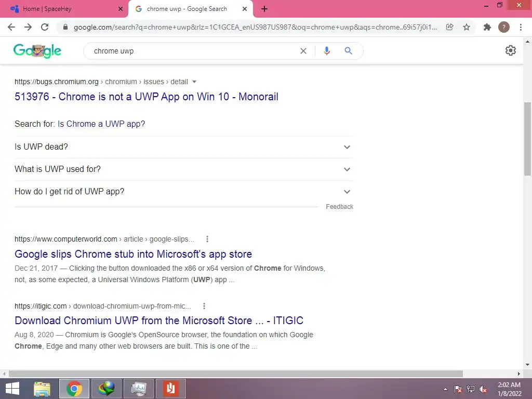Open Google quick settings gear
The image size is (532, 399).
tap(511, 50)
